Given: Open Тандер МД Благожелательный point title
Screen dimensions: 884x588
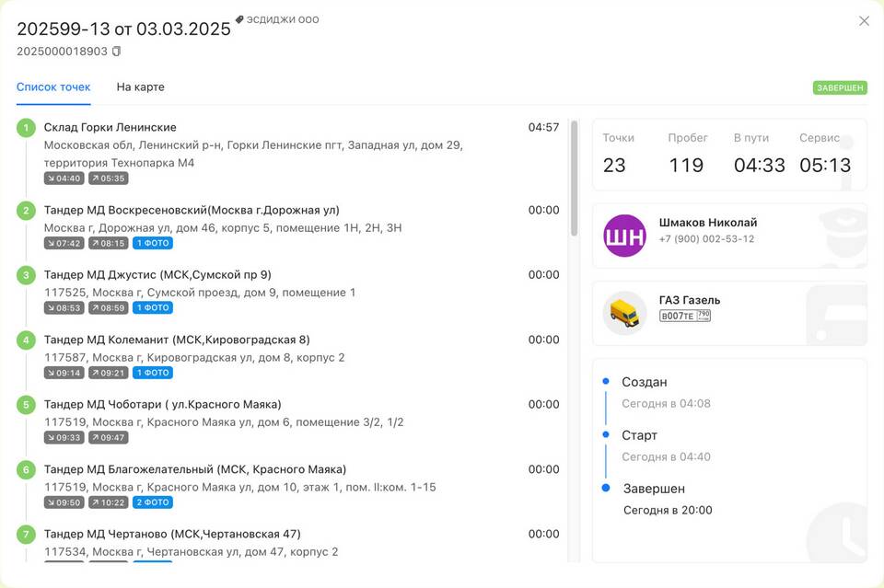Looking at the screenshot, I should point(195,469).
